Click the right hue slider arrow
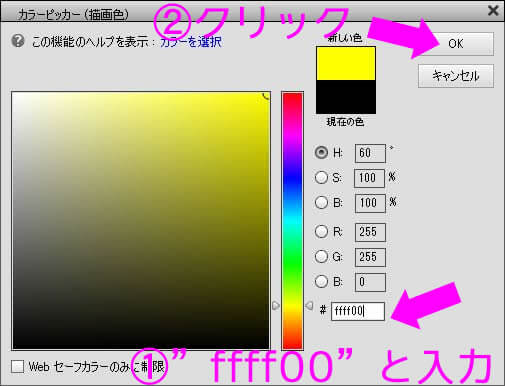The height and width of the screenshot is (386, 505). click(x=309, y=305)
